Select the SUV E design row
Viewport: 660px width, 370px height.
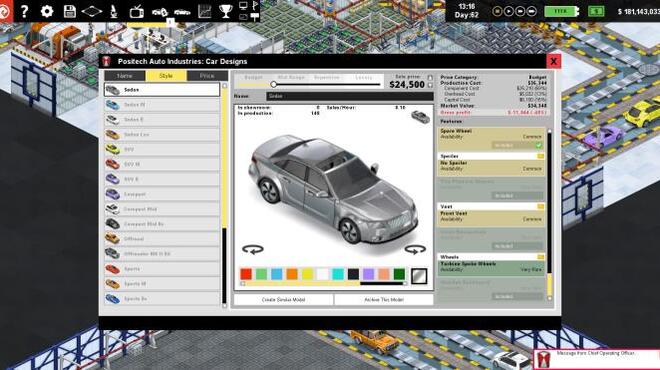coord(162,179)
